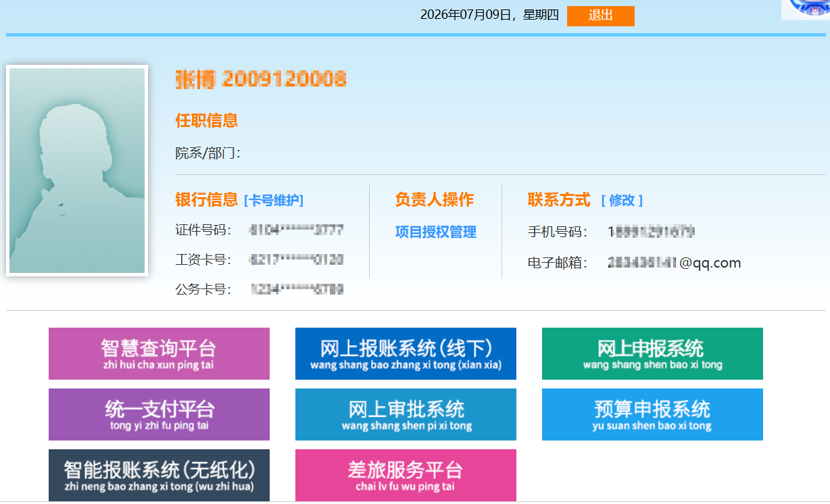This screenshot has height=504, width=830.
Task: Open the 网上审批系统 tile
Action: 406,415
